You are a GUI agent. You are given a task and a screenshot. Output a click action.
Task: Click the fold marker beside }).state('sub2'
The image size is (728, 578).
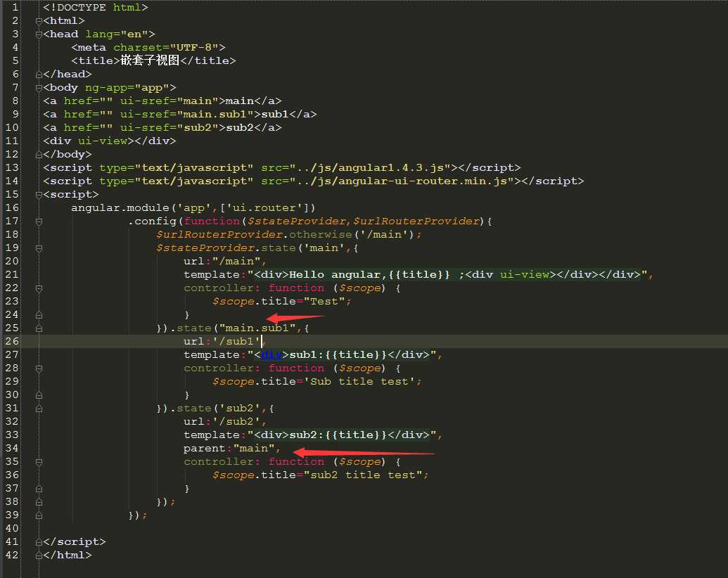tap(39, 409)
